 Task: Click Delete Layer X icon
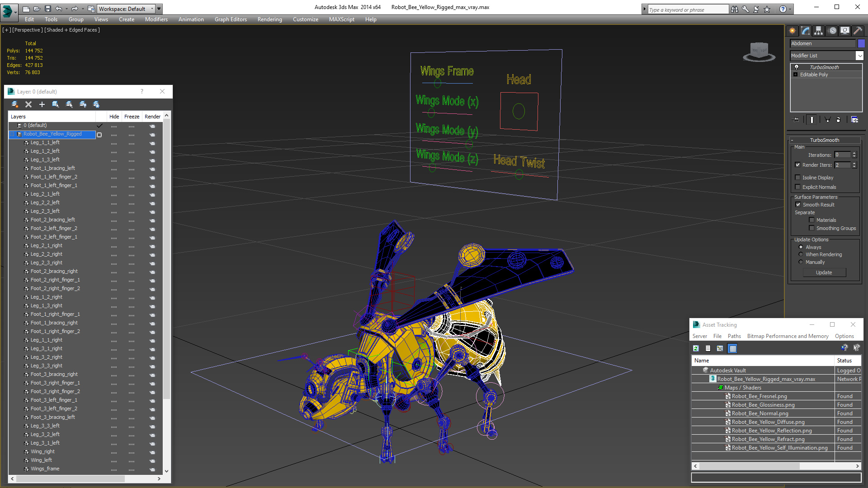point(28,104)
